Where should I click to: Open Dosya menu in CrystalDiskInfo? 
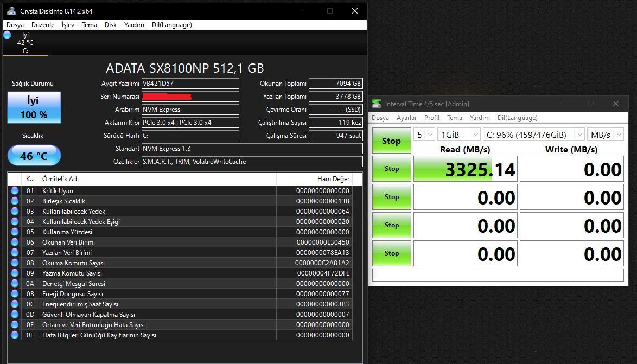(15, 25)
